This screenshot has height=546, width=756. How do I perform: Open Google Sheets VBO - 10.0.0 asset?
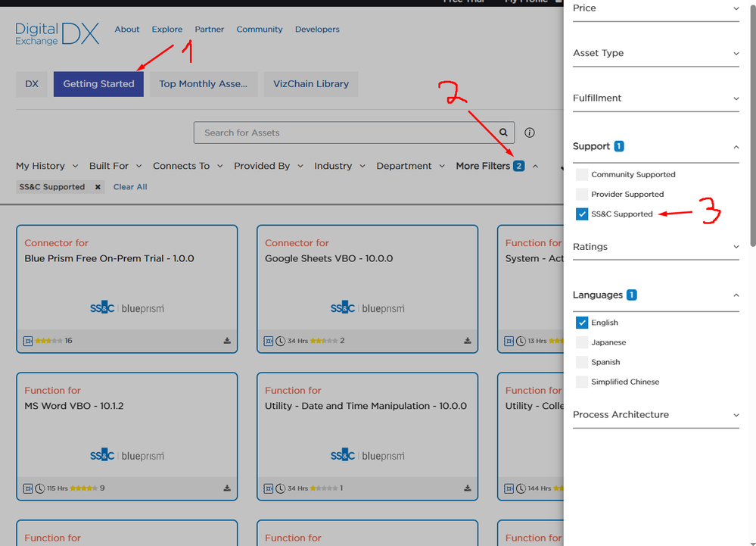point(329,258)
